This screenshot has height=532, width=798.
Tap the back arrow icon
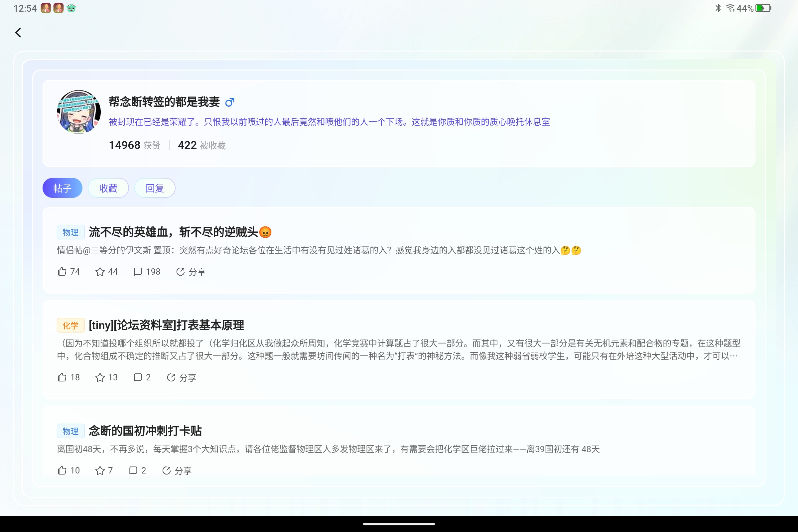pos(18,33)
